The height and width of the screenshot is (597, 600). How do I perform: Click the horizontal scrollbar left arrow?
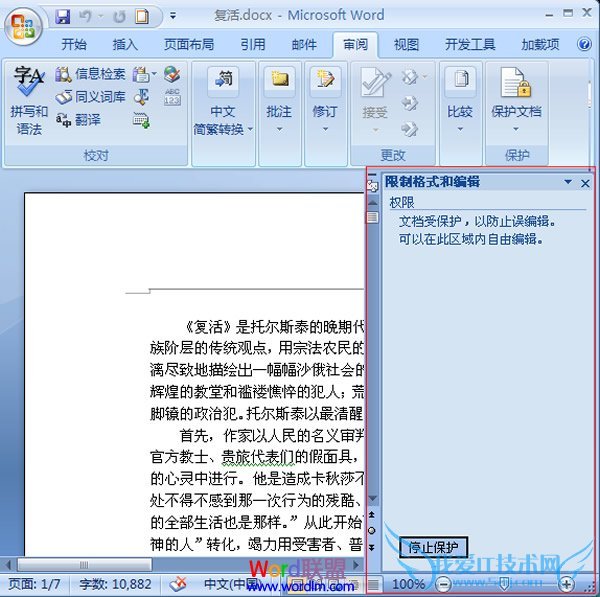tap(8, 564)
